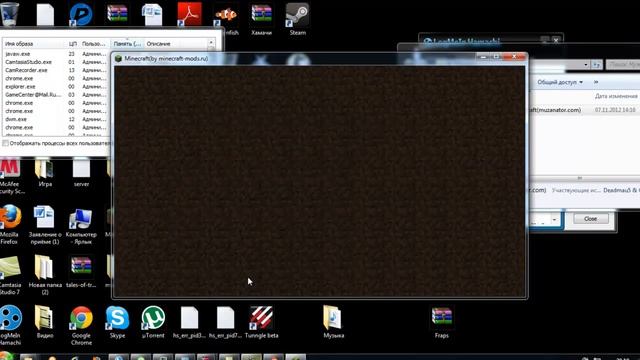Click the Close button in the dialog

[591, 219]
